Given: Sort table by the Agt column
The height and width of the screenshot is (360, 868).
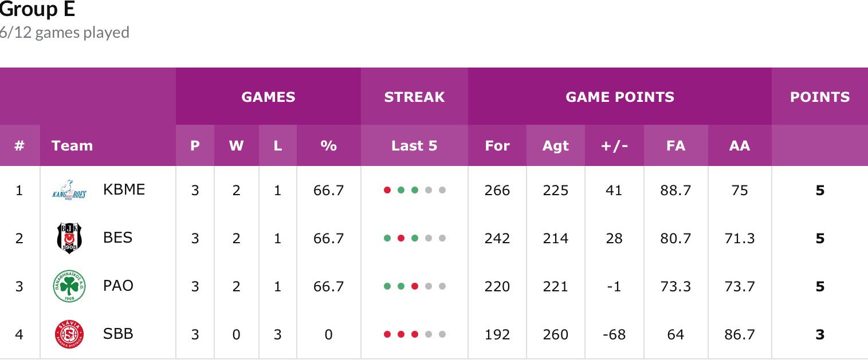Looking at the screenshot, I should 555,146.
